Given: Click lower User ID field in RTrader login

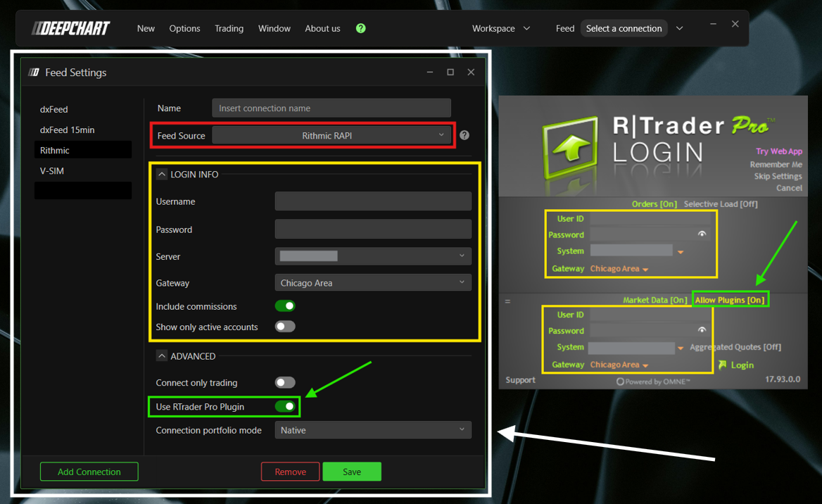Looking at the screenshot, I should tap(650, 314).
